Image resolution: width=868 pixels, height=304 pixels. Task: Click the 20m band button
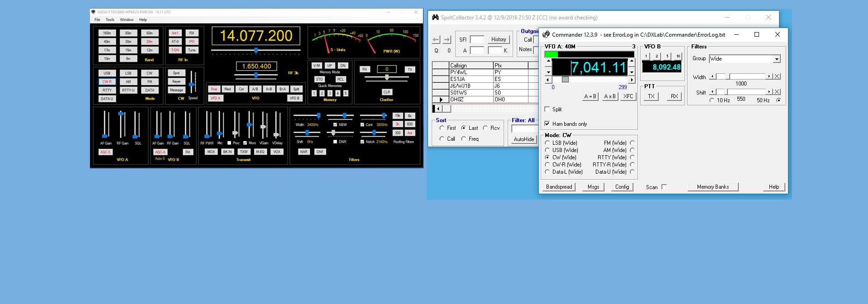click(x=150, y=42)
